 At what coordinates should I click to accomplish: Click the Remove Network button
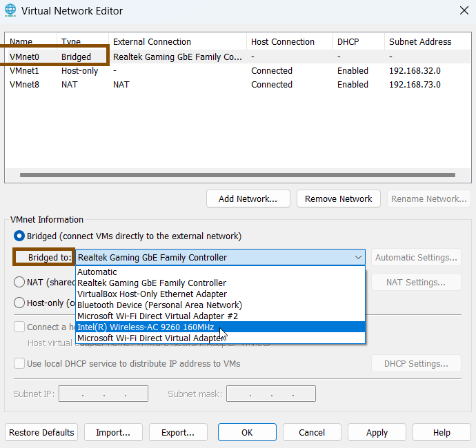pyautogui.click(x=339, y=198)
